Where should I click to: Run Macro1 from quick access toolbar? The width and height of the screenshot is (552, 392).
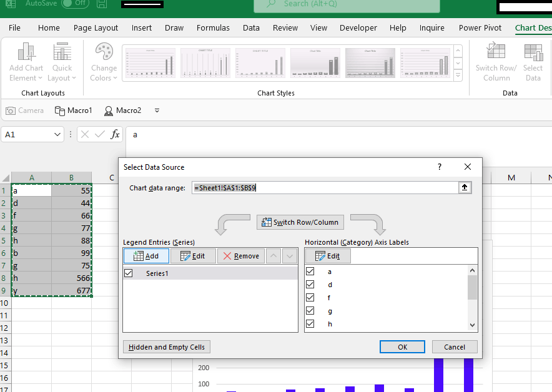pyautogui.click(x=73, y=110)
